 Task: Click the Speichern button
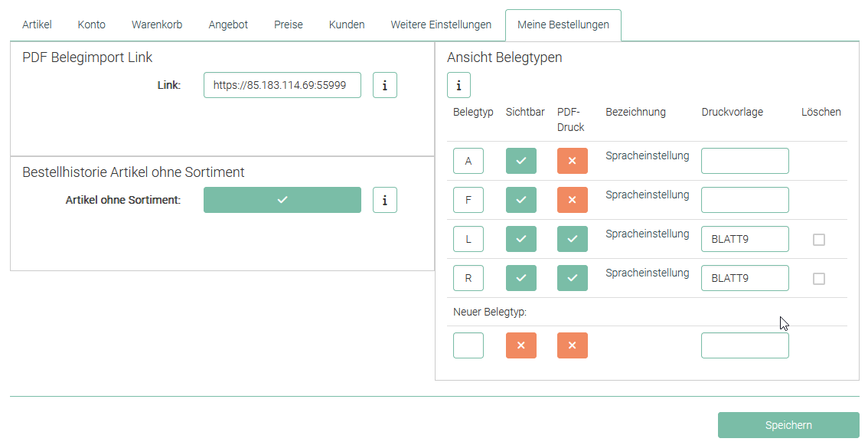pyautogui.click(x=788, y=425)
